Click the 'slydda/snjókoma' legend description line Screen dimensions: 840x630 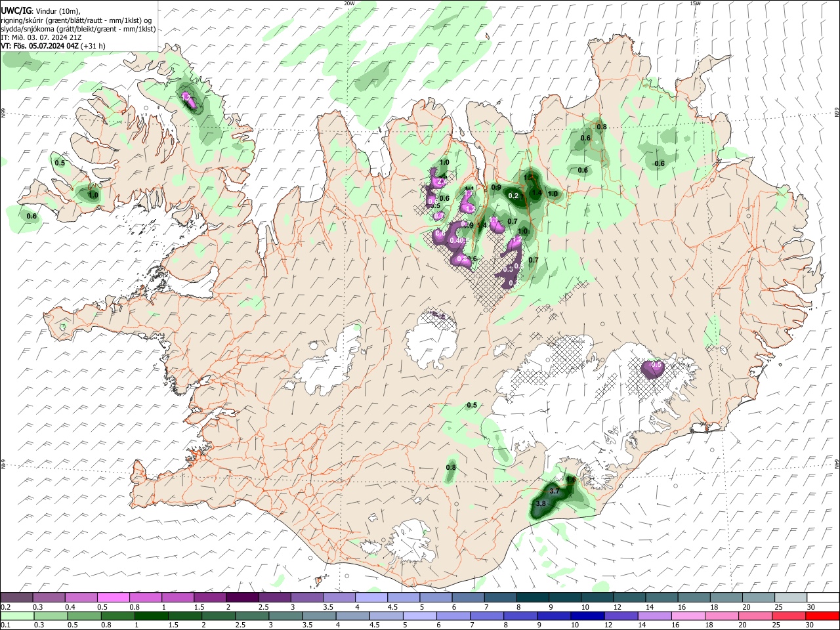tap(78, 29)
